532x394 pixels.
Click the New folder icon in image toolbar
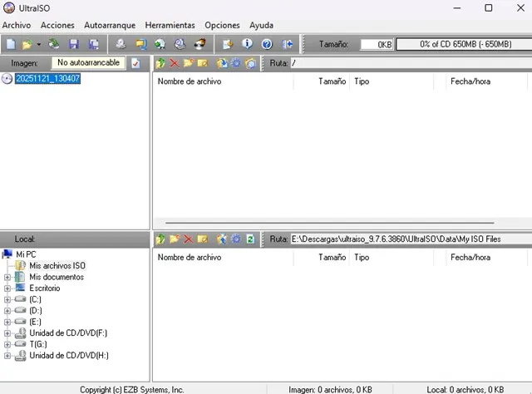189,63
